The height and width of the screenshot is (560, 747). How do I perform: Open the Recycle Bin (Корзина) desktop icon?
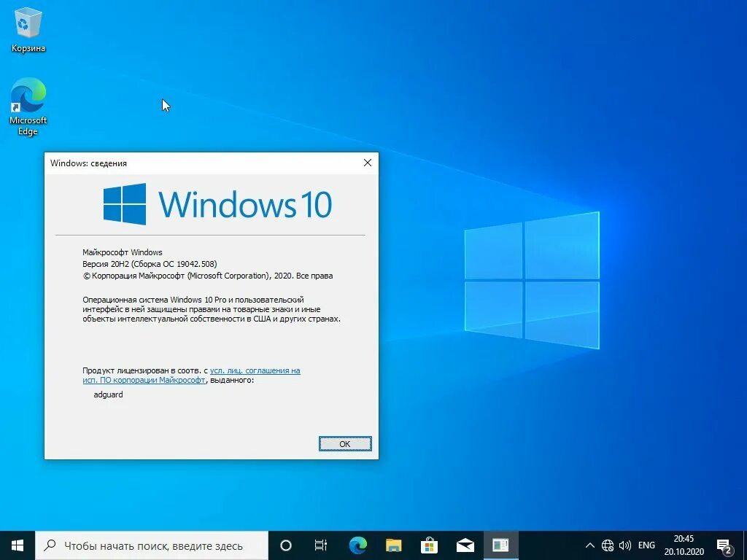point(28,31)
